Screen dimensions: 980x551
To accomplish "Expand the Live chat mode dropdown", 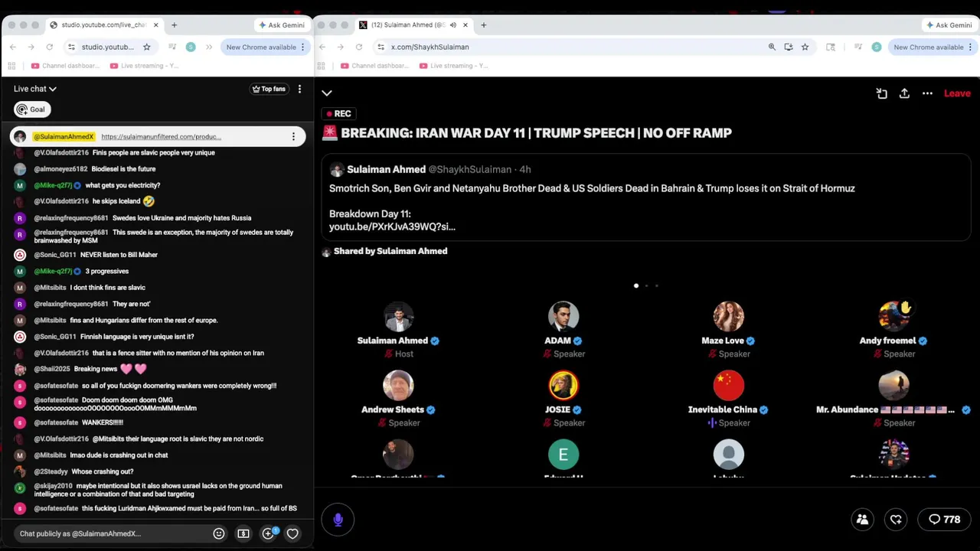I will [x=34, y=89].
